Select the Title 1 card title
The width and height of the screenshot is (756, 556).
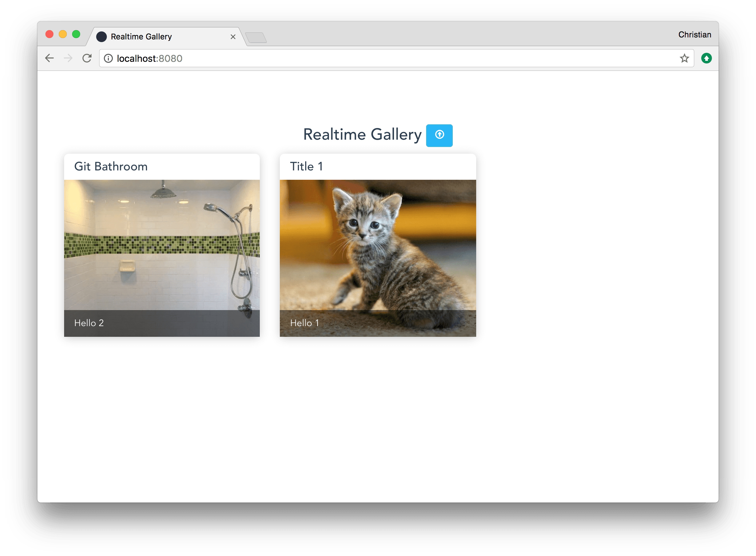pos(306,166)
